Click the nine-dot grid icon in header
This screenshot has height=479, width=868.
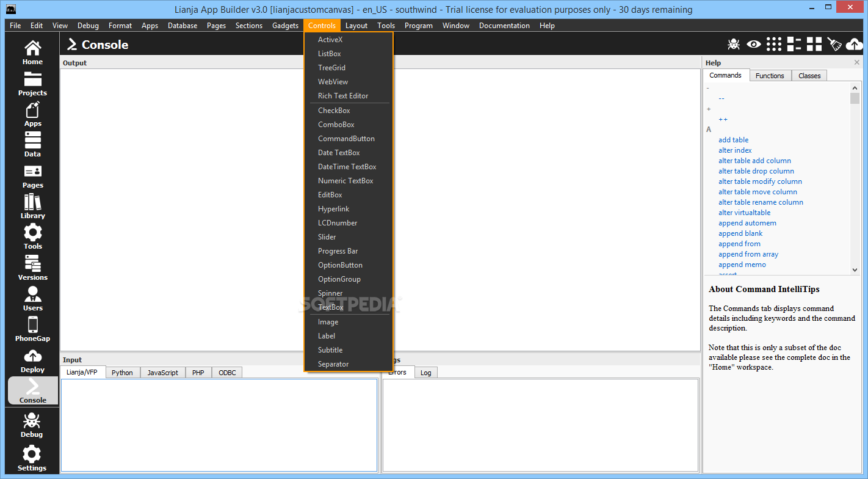774,44
